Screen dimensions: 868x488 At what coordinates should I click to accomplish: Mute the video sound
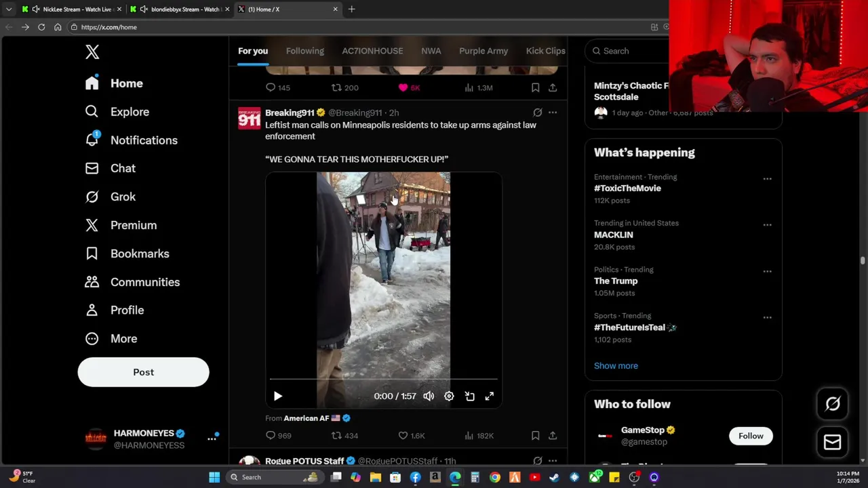[429, 396]
